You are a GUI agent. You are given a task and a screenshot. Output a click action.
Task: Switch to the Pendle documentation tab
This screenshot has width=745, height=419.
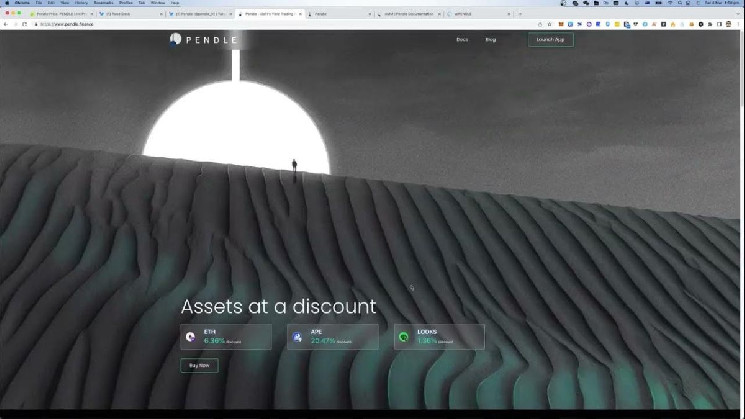point(408,14)
